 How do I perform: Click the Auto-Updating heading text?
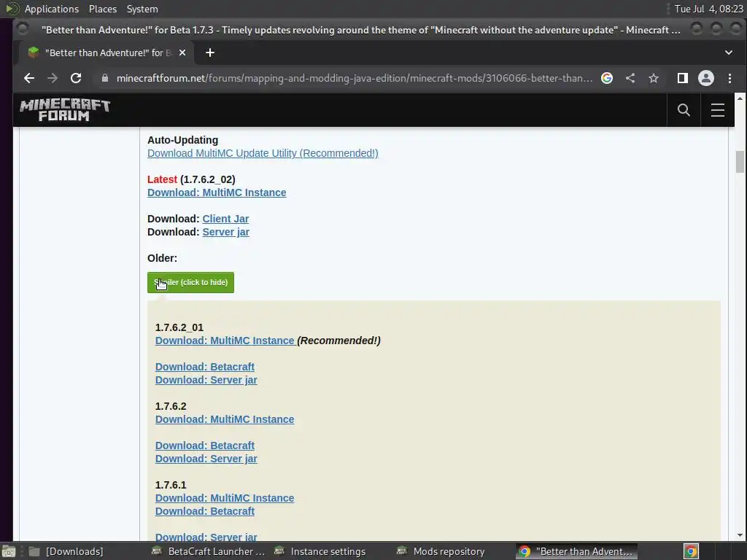[x=182, y=140]
